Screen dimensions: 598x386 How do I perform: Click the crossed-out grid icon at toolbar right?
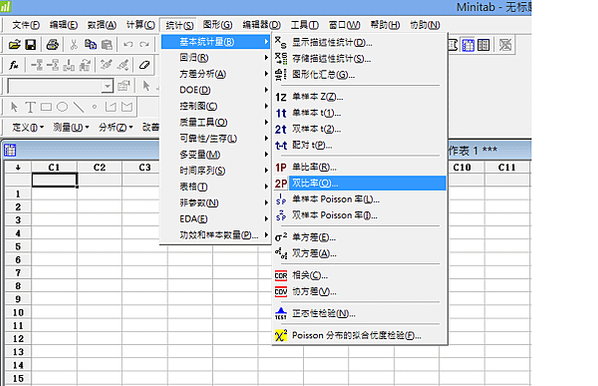click(505, 45)
